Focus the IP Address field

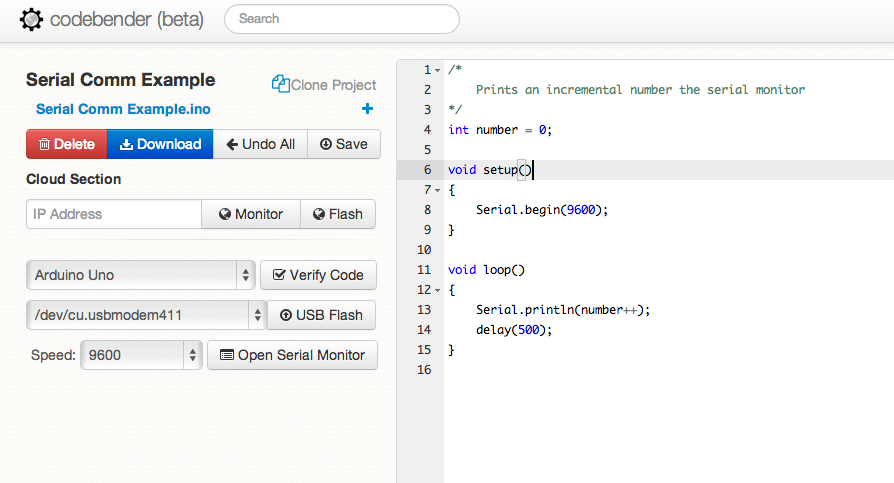coord(114,214)
